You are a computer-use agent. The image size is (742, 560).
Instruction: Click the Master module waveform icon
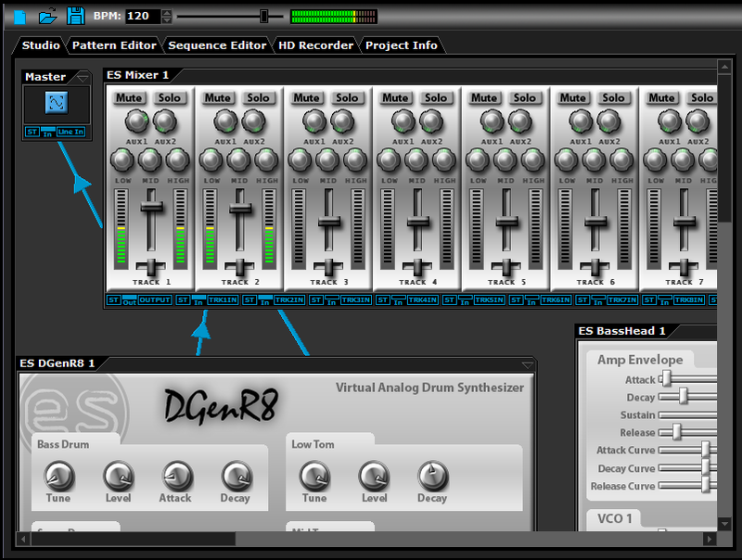(x=57, y=104)
